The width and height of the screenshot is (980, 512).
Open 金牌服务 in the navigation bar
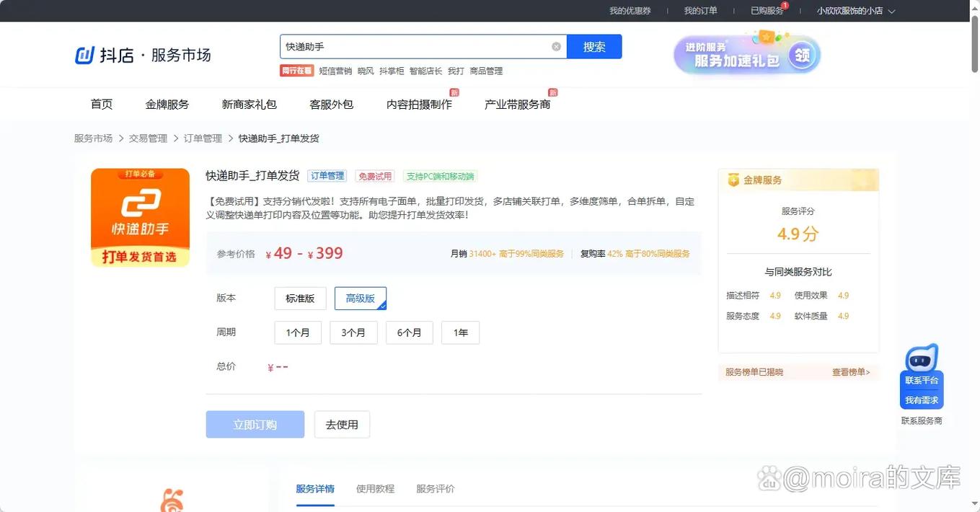[x=167, y=105]
